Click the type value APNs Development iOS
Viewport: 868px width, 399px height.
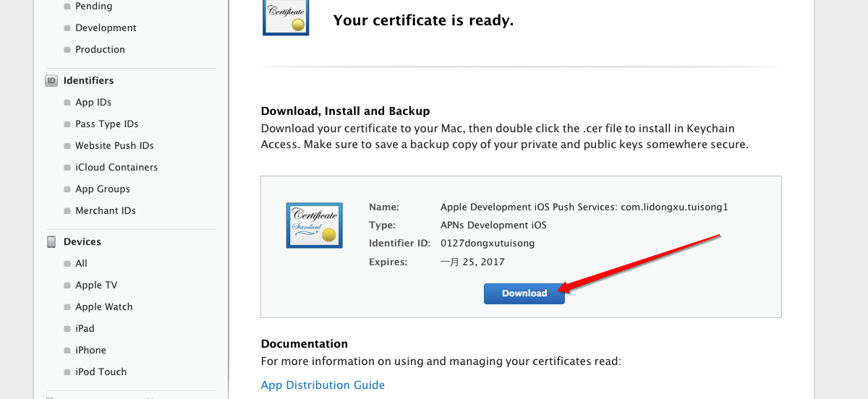pos(493,225)
